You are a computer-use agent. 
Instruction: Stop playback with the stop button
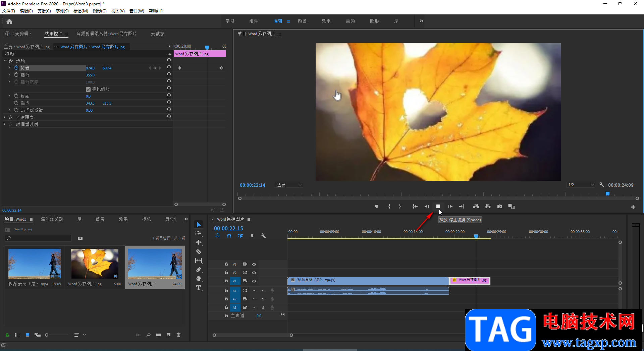tap(438, 207)
